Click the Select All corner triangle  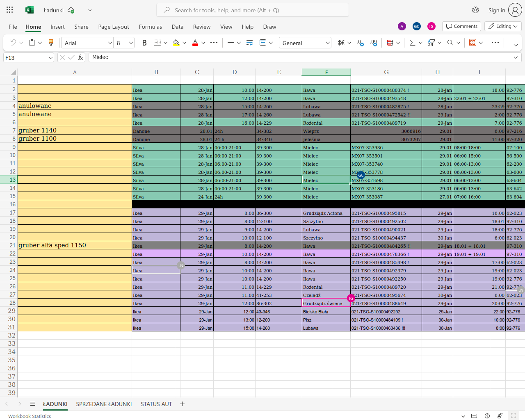(x=13, y=72)
